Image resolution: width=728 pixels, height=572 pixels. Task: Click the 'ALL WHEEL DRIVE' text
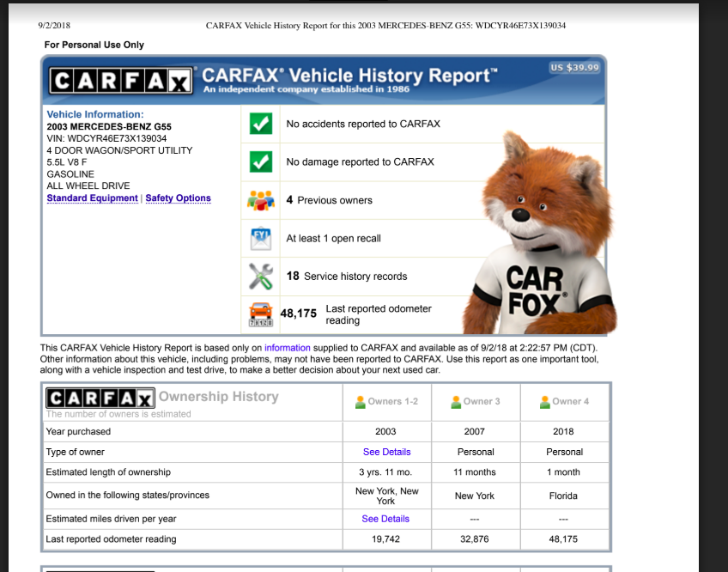click(88, 186)
